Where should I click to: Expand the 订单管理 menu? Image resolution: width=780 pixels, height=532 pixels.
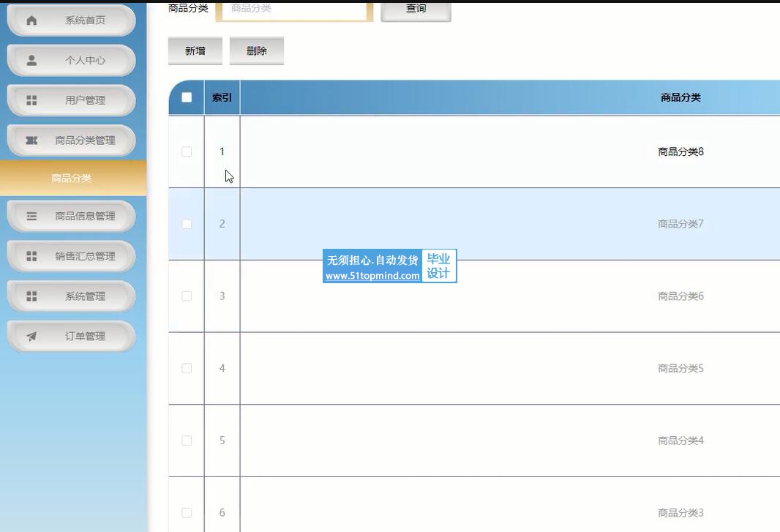(x=71, y=337)
